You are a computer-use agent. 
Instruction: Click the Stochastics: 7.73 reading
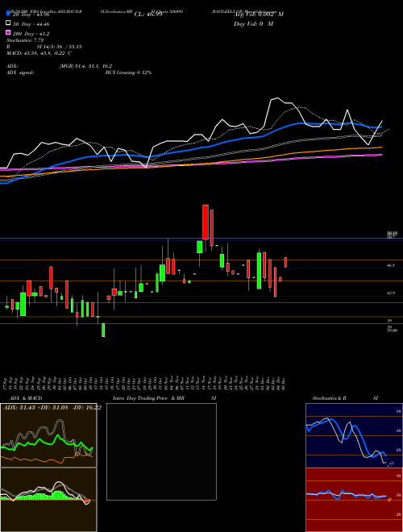25,40
